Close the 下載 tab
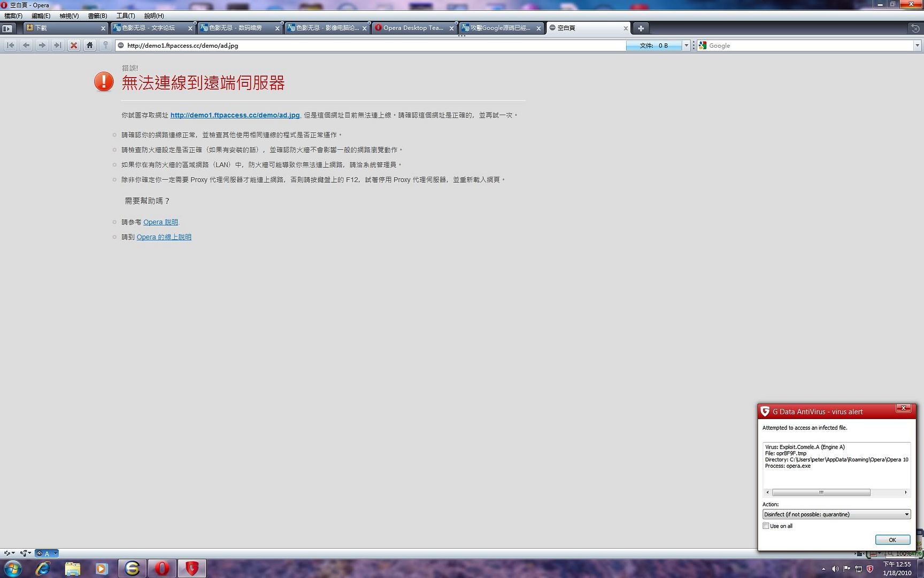Viewport: 924px width, 578px height. click(103, 28)
